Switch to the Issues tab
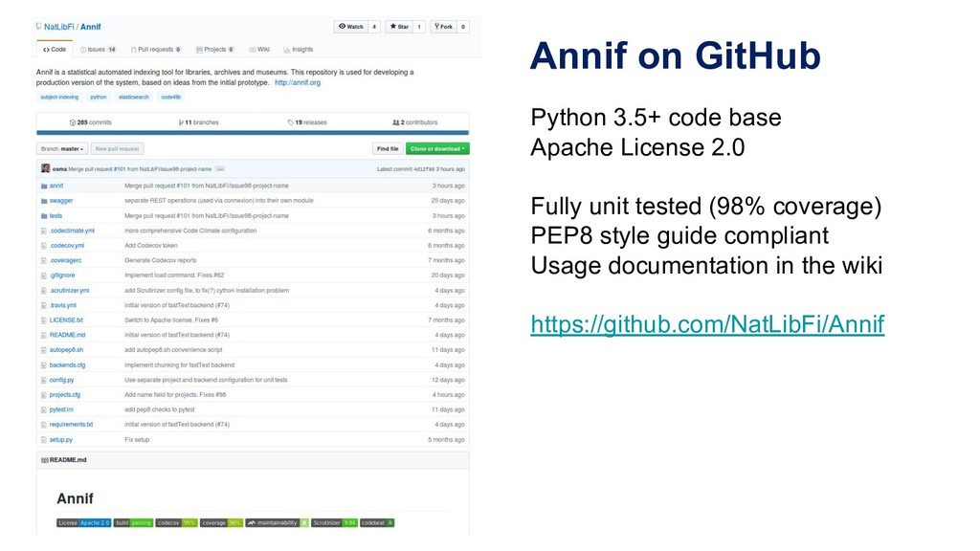The image size is (980, 551). point(99,49)
